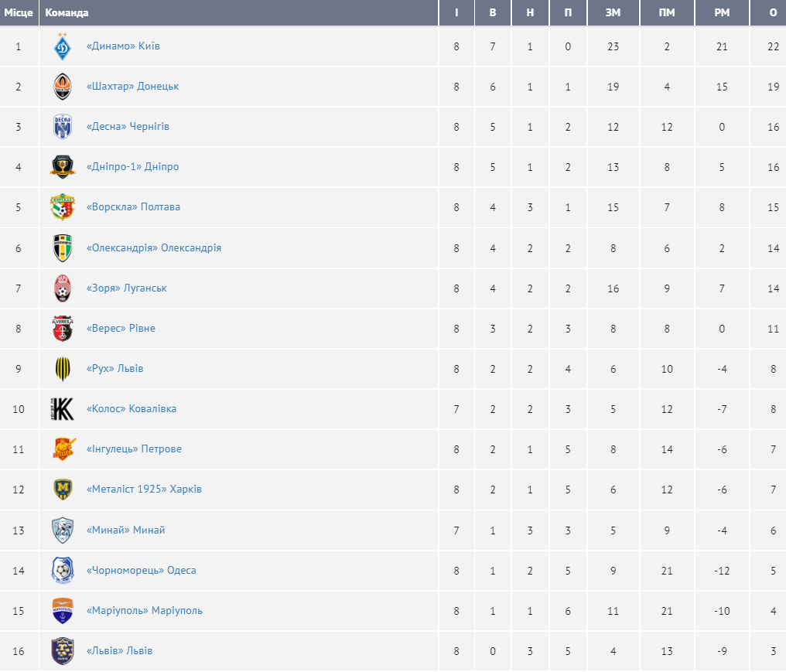This screenshot has width=786, height=672.
Task: Click the Shakhtar Donetsk club crest
Action: click(63, 87)
